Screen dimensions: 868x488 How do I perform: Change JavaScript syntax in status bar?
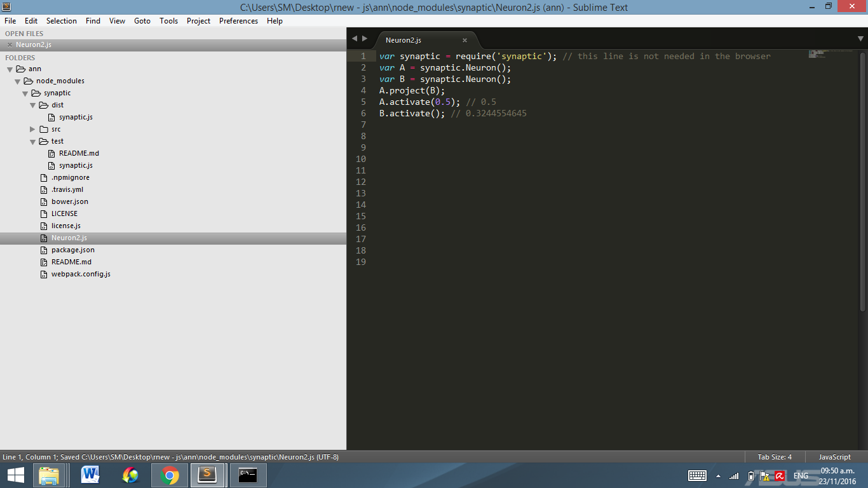834,457
